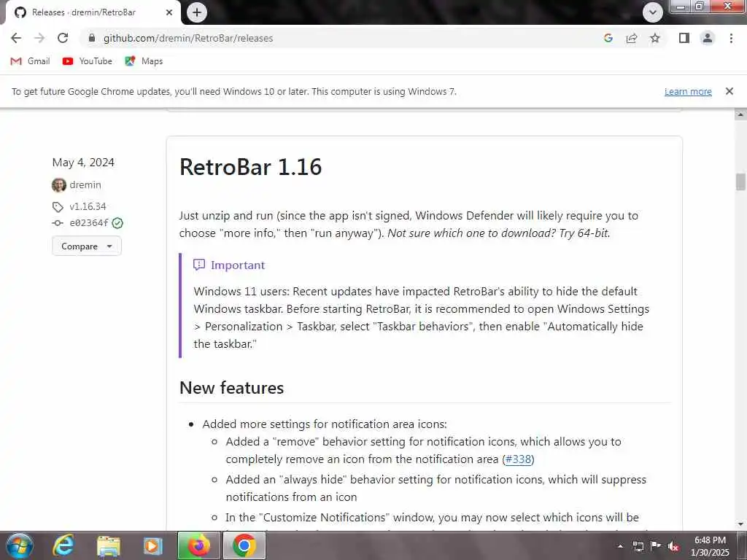Go back to the previous page
The width and height of the screenshot is (747, 560).
(x=16, y=38)
